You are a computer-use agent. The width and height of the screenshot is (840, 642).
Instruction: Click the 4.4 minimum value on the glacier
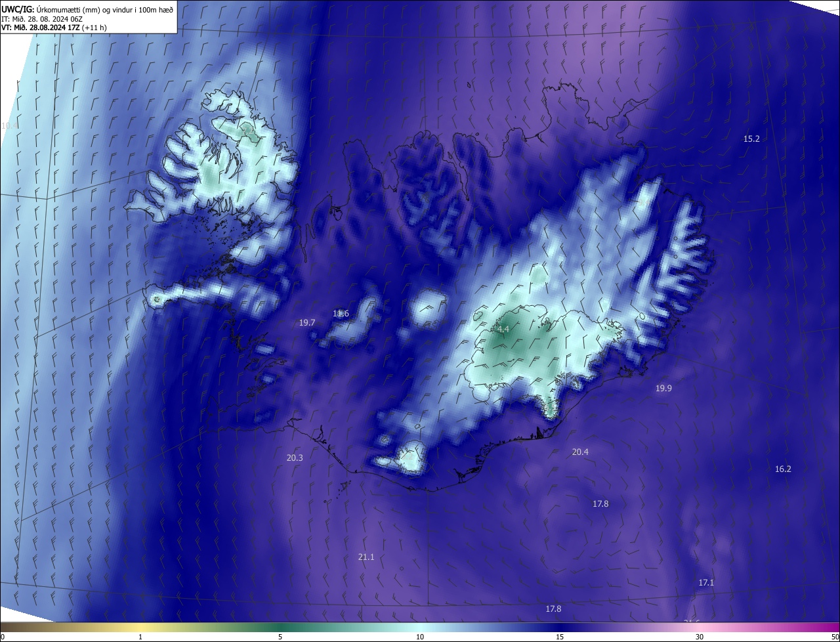coord(503,329)
